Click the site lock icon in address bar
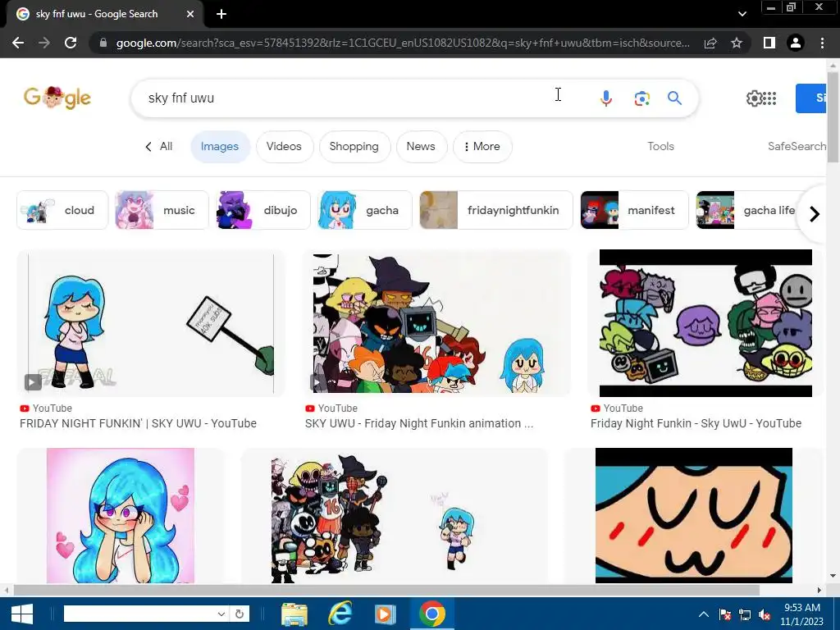Screen dimensions: 840x630 103,43
